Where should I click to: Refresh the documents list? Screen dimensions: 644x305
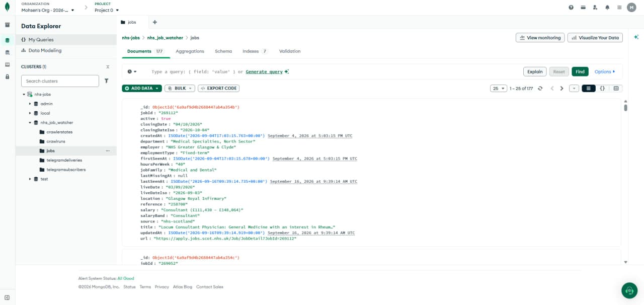coord(540,89)
